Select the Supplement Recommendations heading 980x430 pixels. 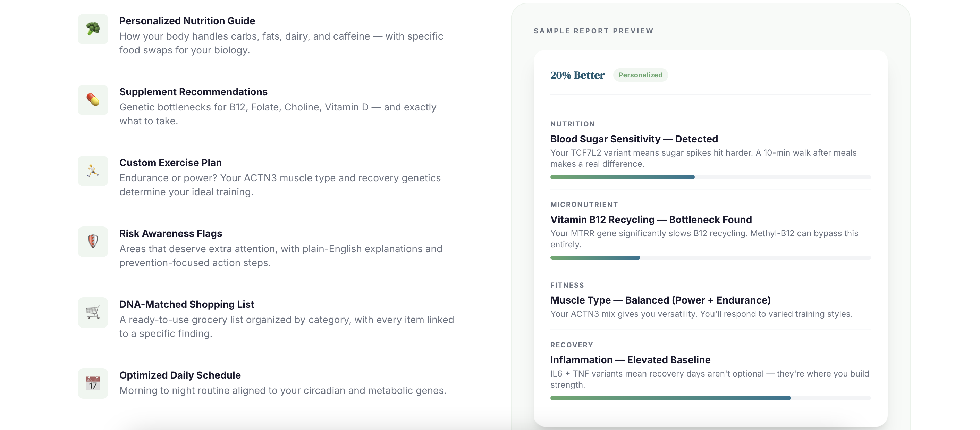[193, 92]
